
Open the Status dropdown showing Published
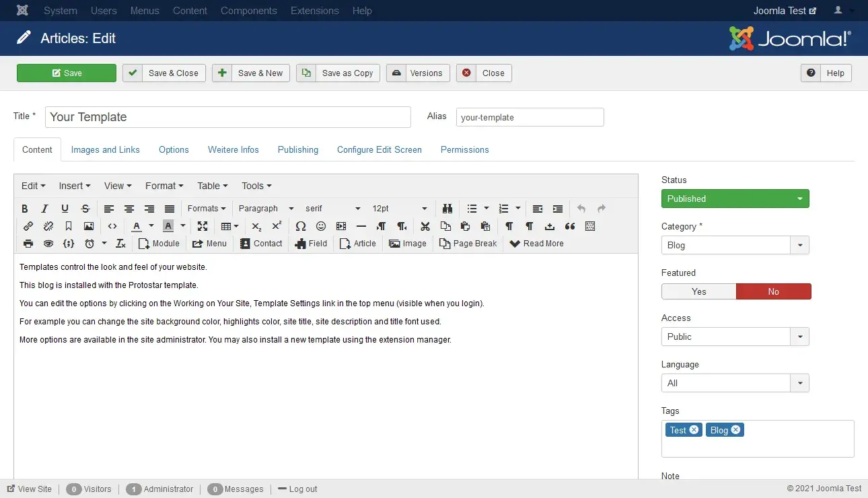[735, 199]
